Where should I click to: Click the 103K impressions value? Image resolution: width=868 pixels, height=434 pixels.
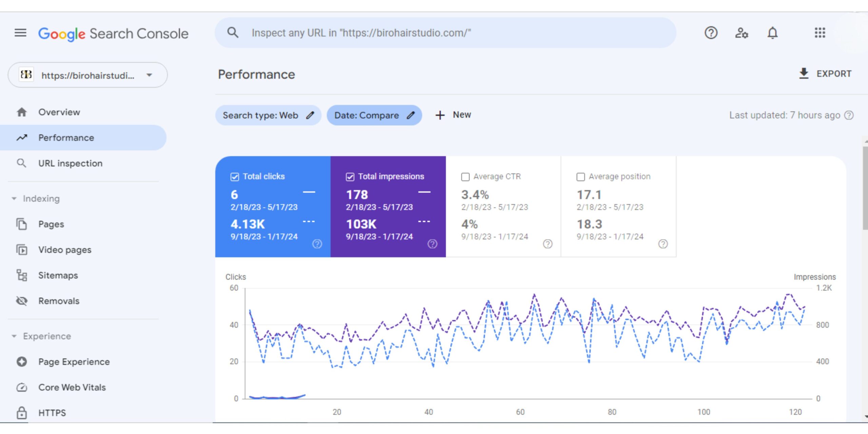tap(361, 224)
